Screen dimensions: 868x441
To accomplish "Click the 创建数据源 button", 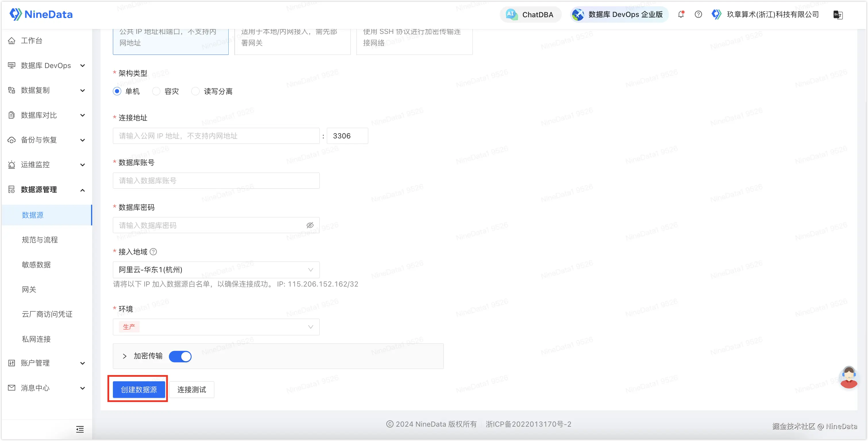I will click(x=139, y=390).
